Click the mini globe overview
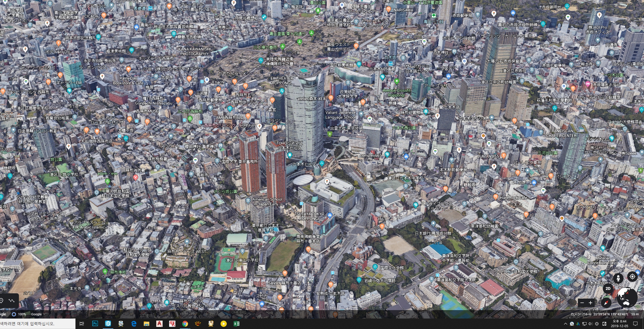Screen dimensions: 644x329 (627, 298)
